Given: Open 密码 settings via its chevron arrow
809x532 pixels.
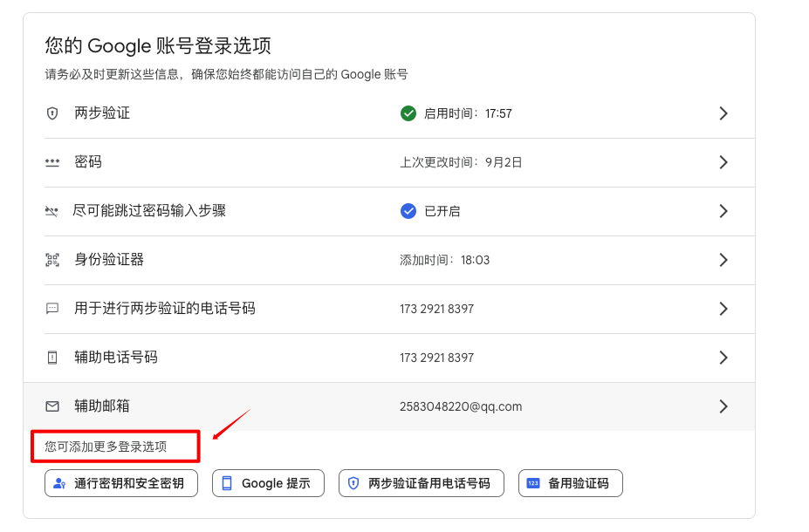Looking at the screenshot, I should coord(723,162).
